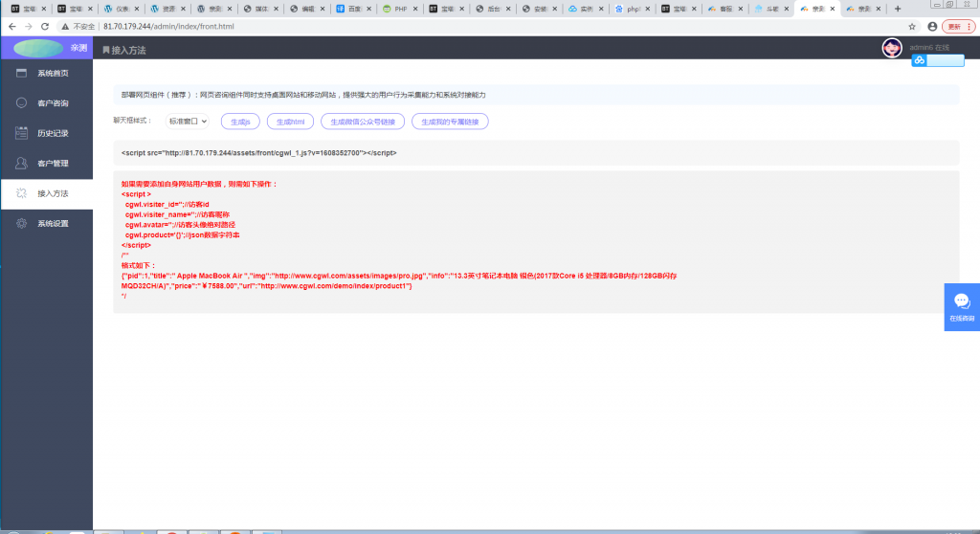
Task: Click the 客户咨询 chat bubble icon
Action: 21,102
